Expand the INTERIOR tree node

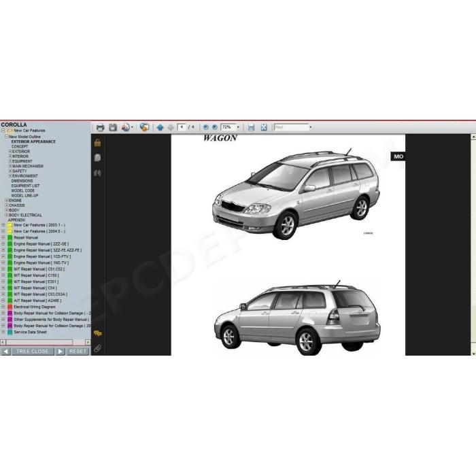tap(10, 156)
